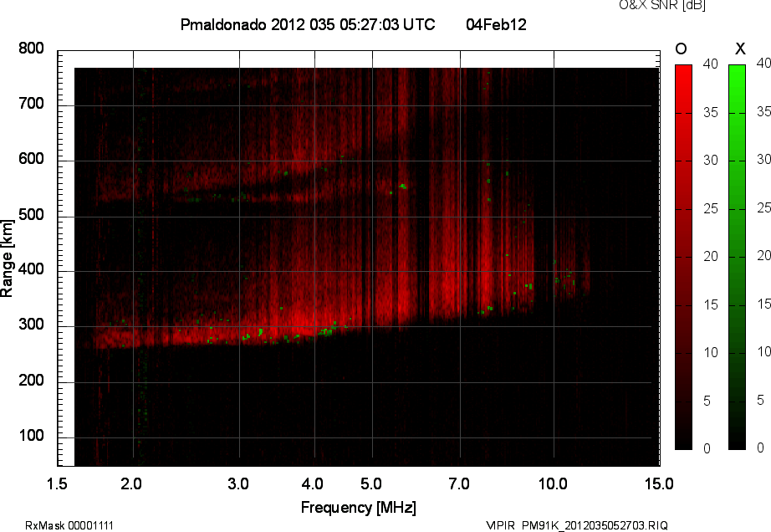The width and height of the screenshot is (771, 532).
Task: Click the 'O' label above the red bar
Action: (681, 49)
